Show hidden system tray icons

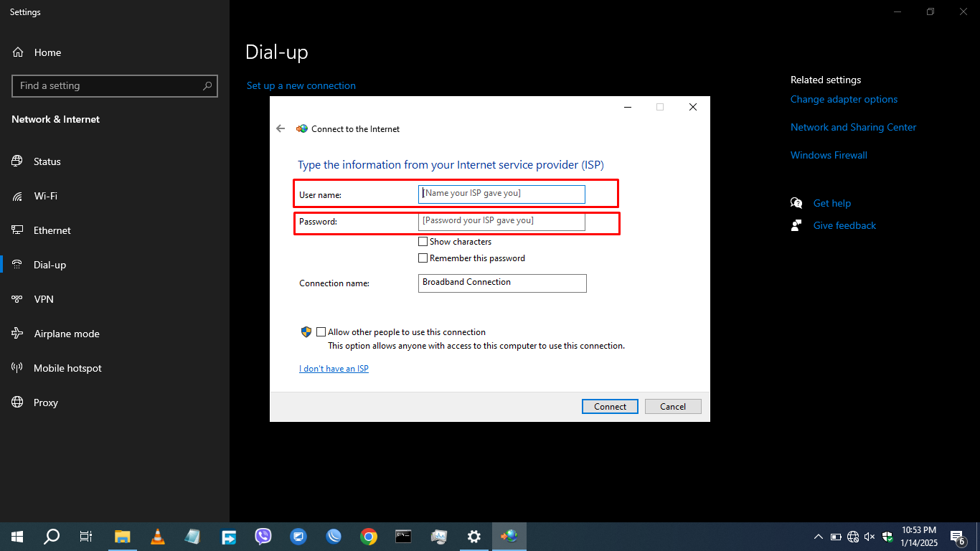coord(818,537)
